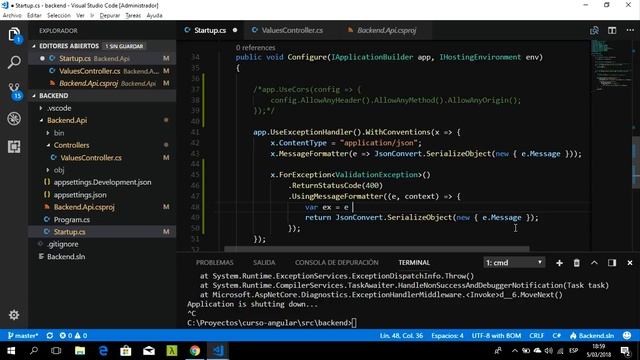640x360 pixels.
Task: Click Backend.sln project in status bar
Action: (x=592, y=336)
